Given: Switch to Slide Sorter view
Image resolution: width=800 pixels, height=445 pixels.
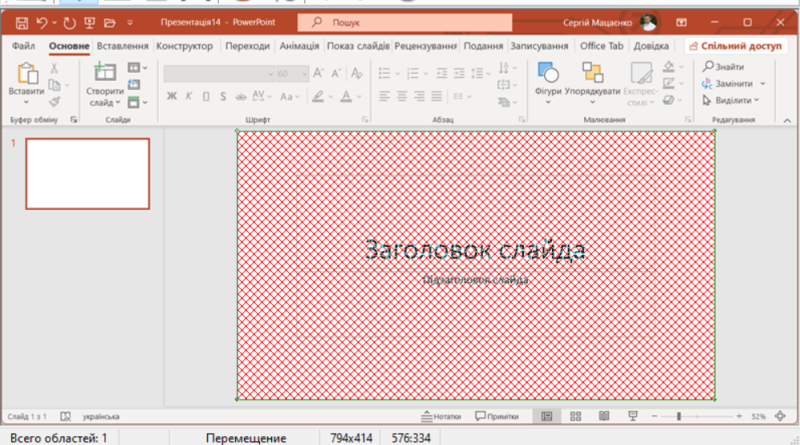Looking at the screenshot, I should coord(575,416).
